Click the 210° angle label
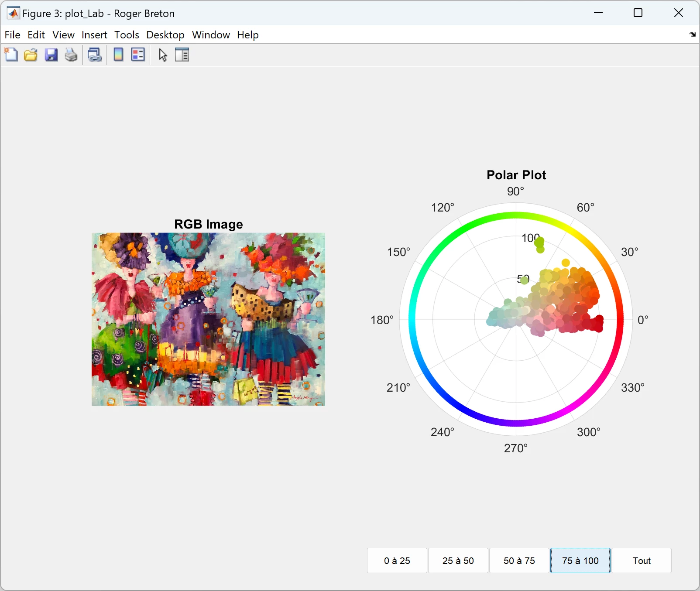This screenshot has width=700, height=591. [x=398, y=388]
